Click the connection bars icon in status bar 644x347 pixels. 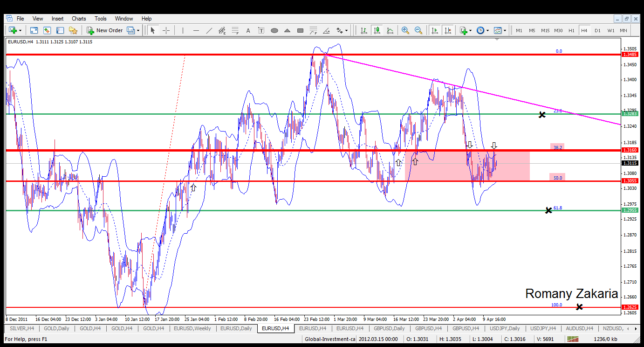coord(572,339)
